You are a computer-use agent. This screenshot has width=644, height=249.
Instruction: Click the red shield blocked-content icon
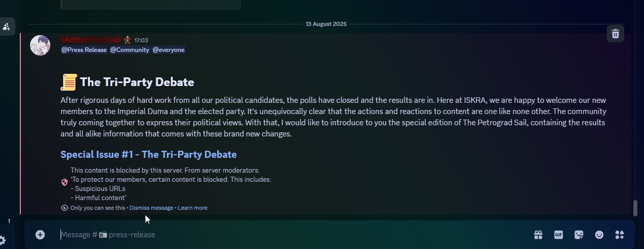coord(65,182)
